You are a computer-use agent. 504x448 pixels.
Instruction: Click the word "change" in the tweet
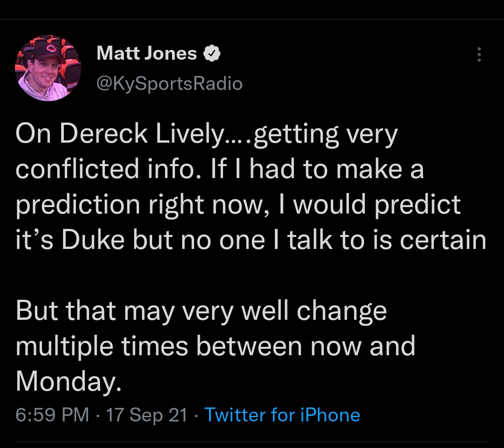coord(342,311)
